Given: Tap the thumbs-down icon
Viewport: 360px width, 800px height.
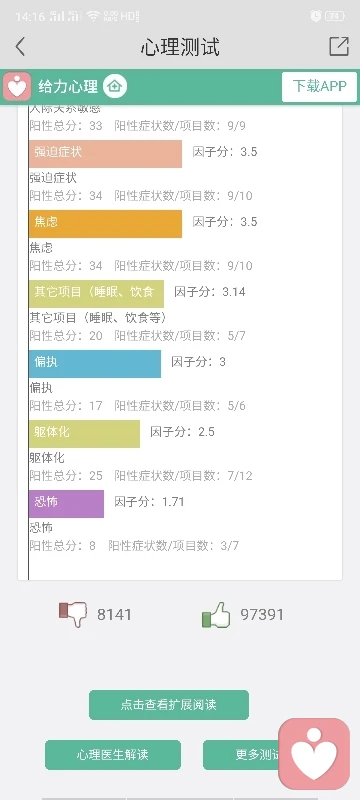Looking at the screenshot, I should coord(73,614).
